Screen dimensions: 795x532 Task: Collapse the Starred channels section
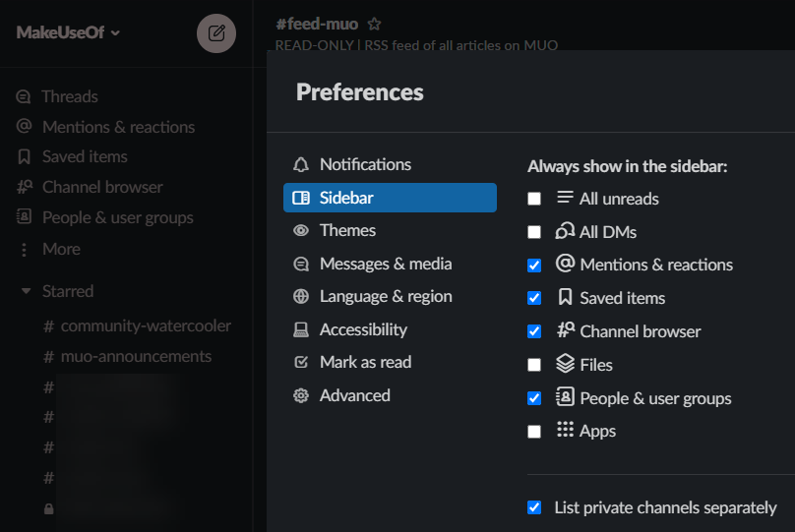point(27,291)
